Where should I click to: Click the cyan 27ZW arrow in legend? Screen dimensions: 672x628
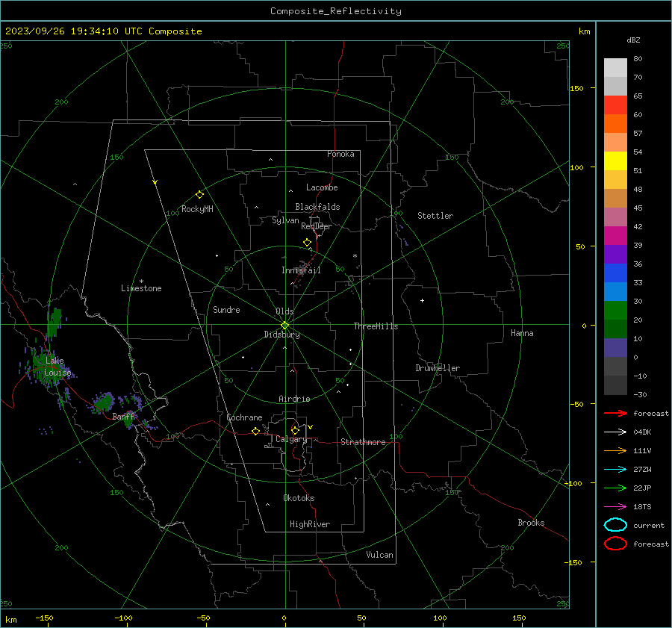pos(615,470)
